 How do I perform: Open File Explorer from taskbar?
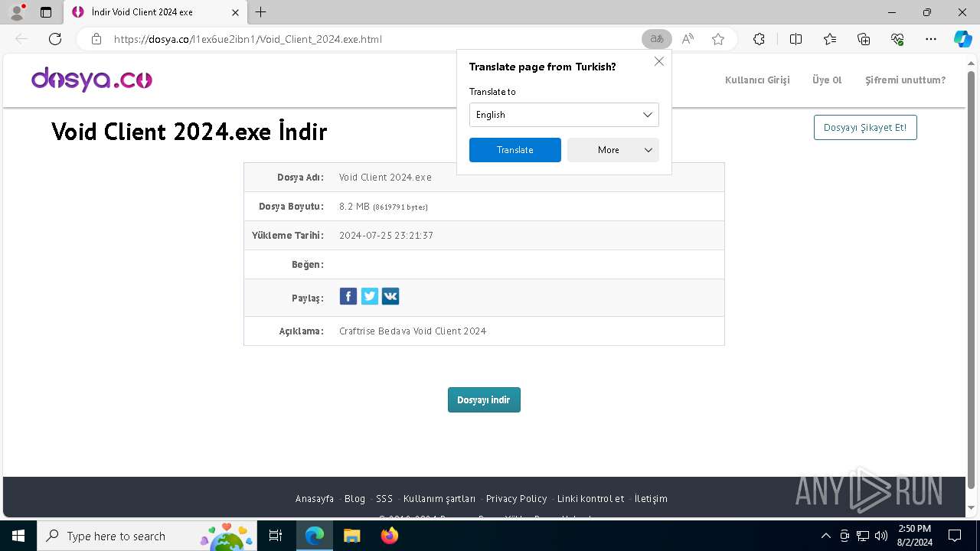click(351, 536)
